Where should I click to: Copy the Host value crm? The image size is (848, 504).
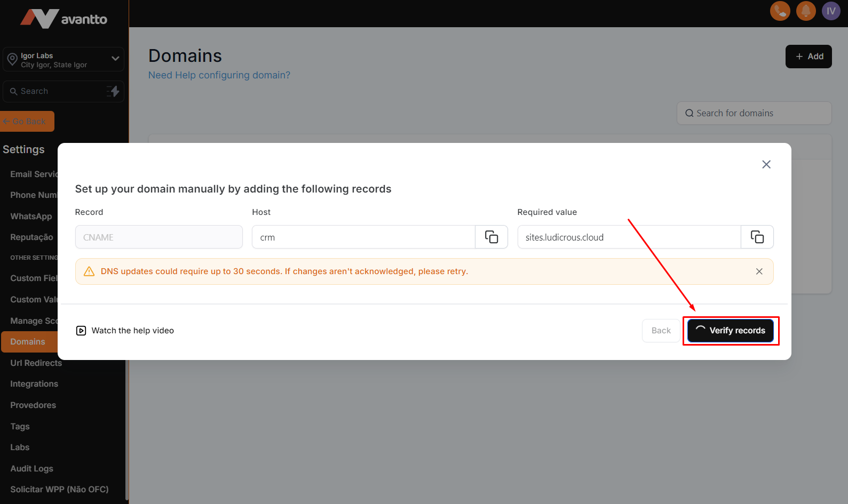point(491,237)
